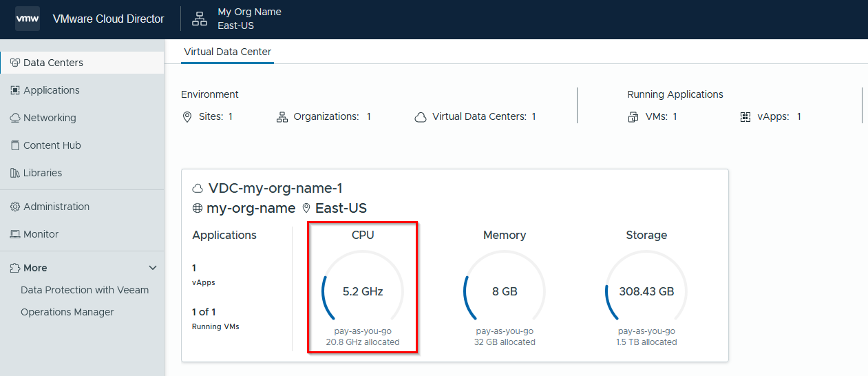Go to Networking section
The width and height of the screenshot is (868, 376).
point(82,118)
